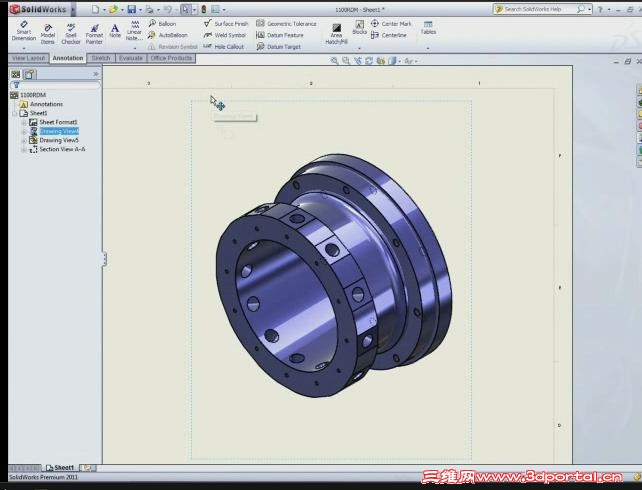Select Annotations in the tree
This screenshot has width=642, height=490.
point(41,104)
